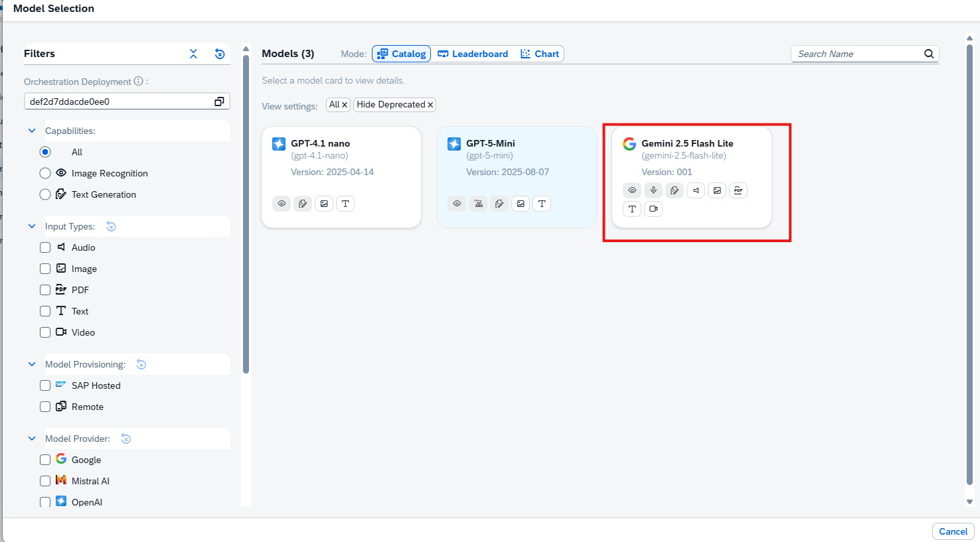The height and width of the screenshot is (542, 980).
Task: Check the Image input type checkbox
Action: 45,269
